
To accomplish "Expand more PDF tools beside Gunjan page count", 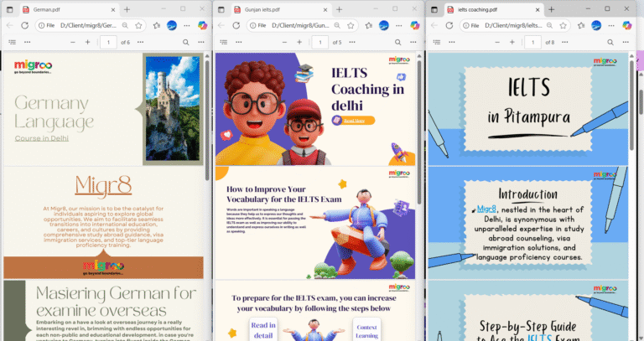I will click(x=353, y=42).
